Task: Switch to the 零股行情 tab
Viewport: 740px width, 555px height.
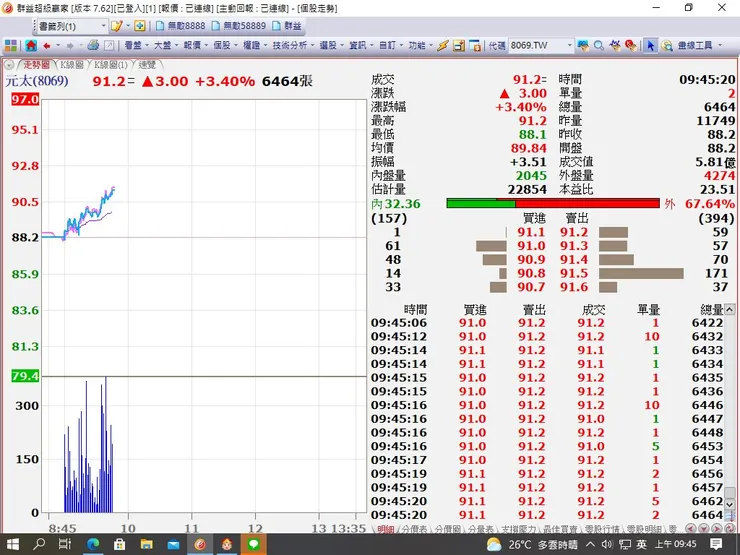Action: pos(602,530)
